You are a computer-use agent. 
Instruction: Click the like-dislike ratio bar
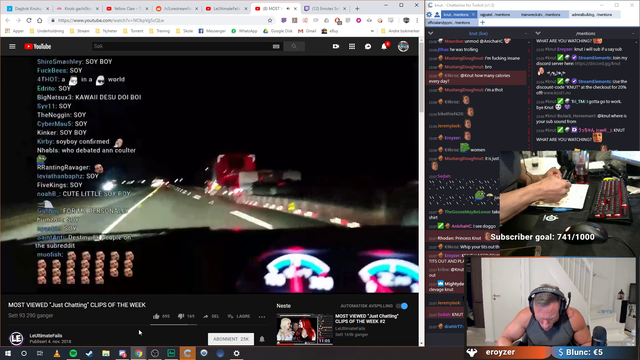(173, 324)
